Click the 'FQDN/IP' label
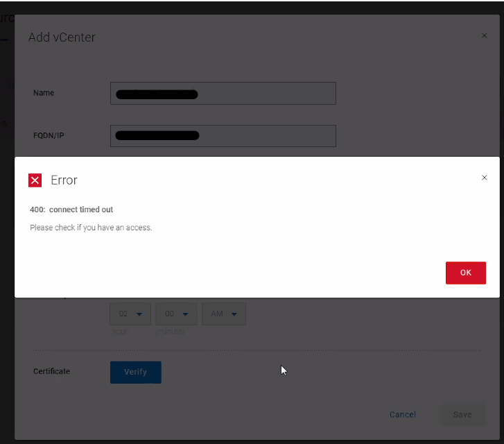The height and width of the screenshot is (444, 504). tap(49, 135)
